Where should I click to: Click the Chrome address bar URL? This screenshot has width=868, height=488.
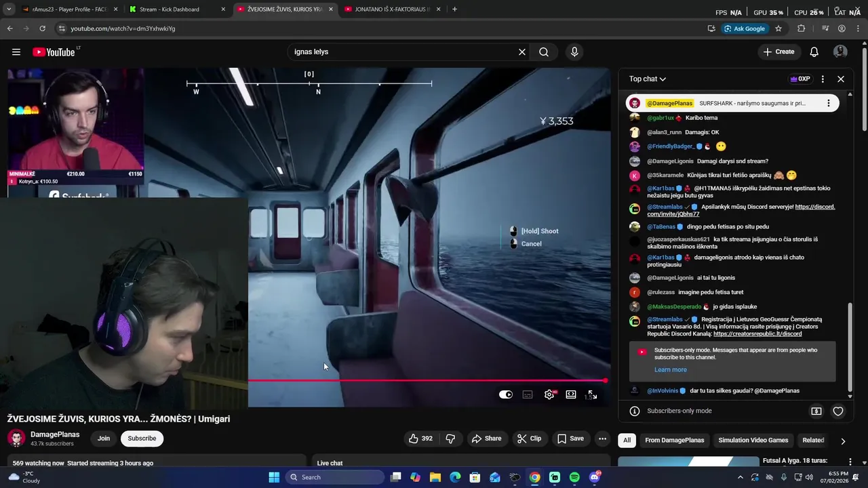pos(123,28)
